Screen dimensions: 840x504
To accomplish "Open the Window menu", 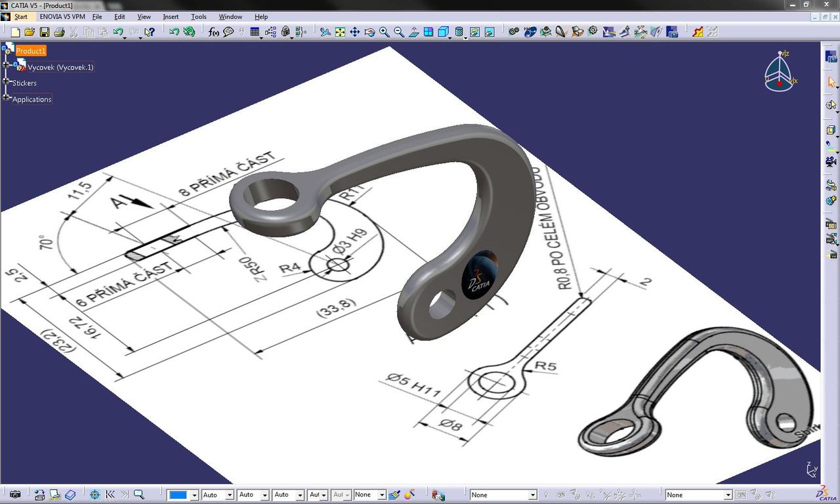I will [230, 16].
